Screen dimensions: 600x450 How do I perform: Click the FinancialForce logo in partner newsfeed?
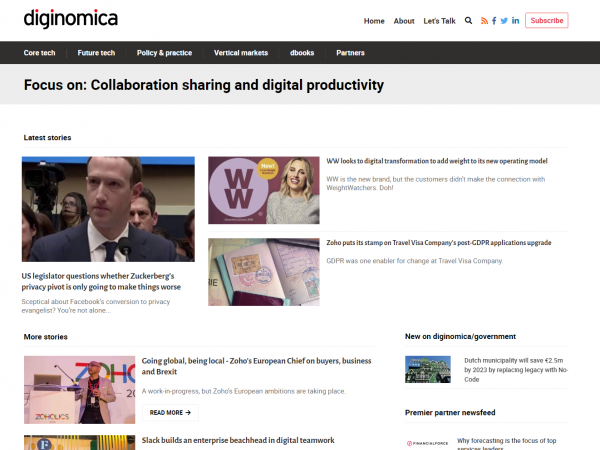point(427,443)
